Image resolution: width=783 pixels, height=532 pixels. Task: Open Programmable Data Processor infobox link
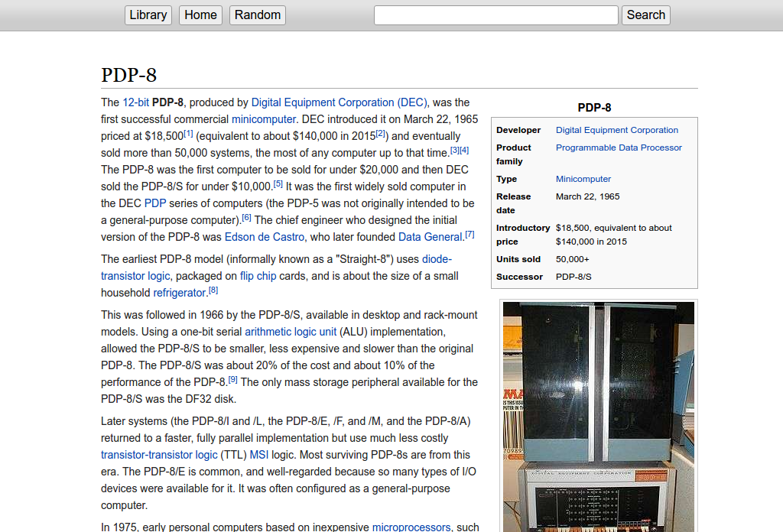619,148
